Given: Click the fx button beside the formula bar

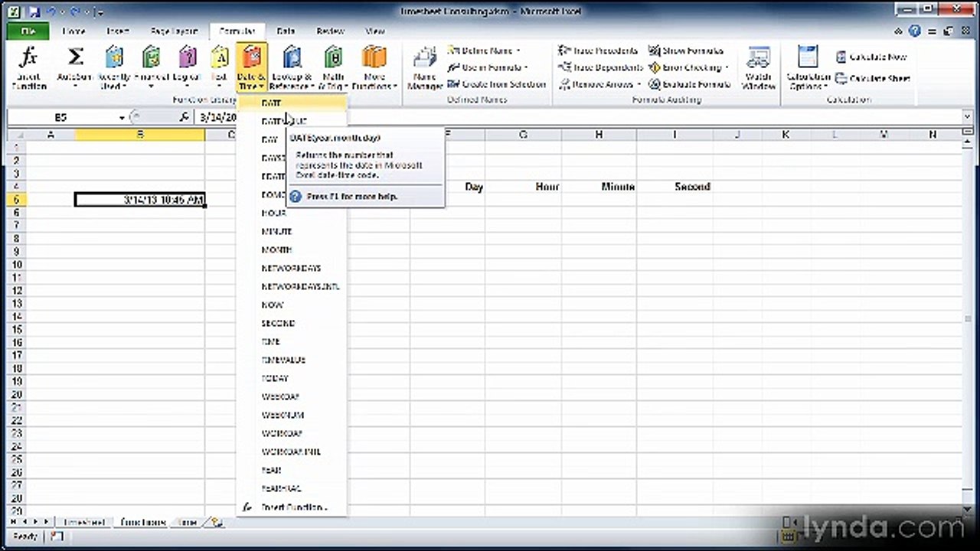Looking at the screenshot, I should coord(184,117).
